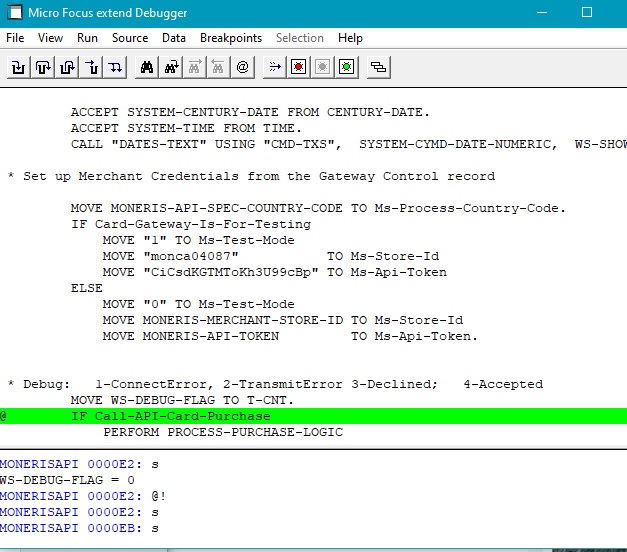Click the @ marker beside the highlighted line
The height and width of the screenshot is (552, 627).
(3, 416)
